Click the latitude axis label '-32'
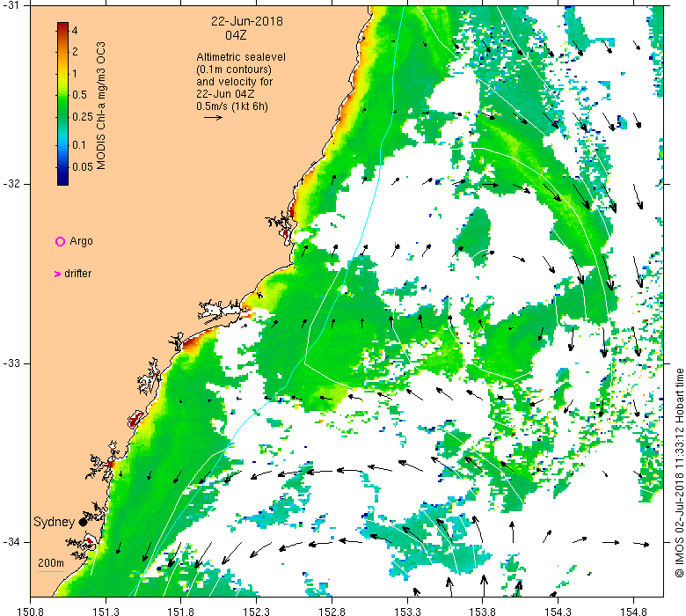 tap(12, 184)
